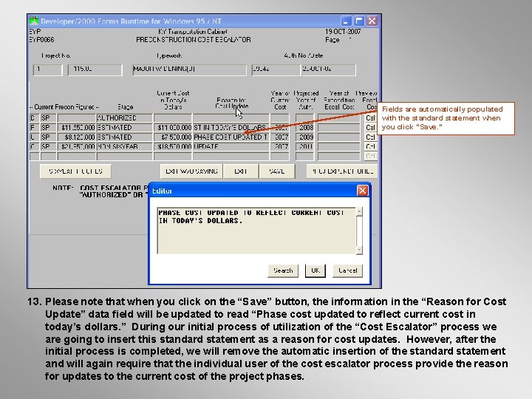Confirm the Editor with OK

pyautogui.click(x=316, y=270)
